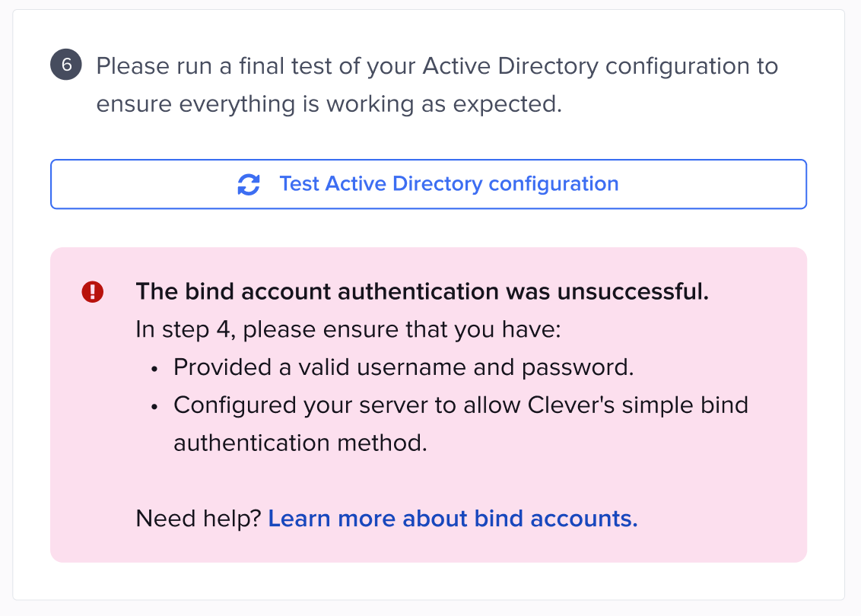Click the Need help text label

pyautogui.click(x=197, y=518)
